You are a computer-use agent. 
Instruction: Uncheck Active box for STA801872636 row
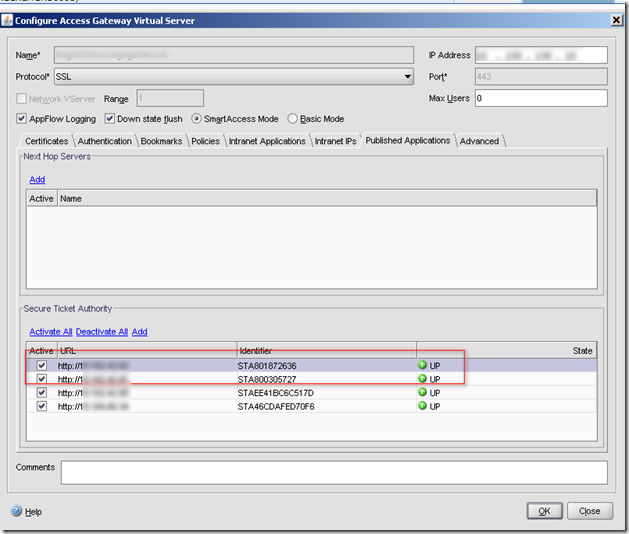pos(41,366)
